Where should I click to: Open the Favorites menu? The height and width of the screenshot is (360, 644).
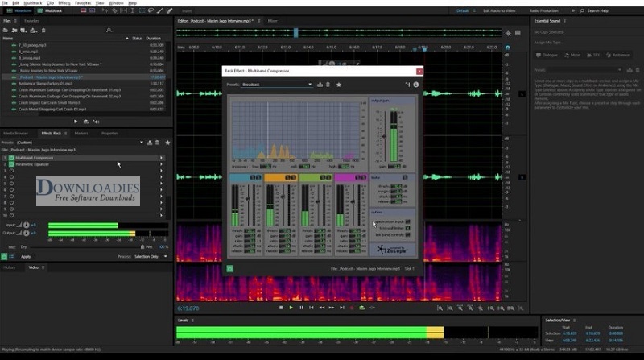[84, 3]
